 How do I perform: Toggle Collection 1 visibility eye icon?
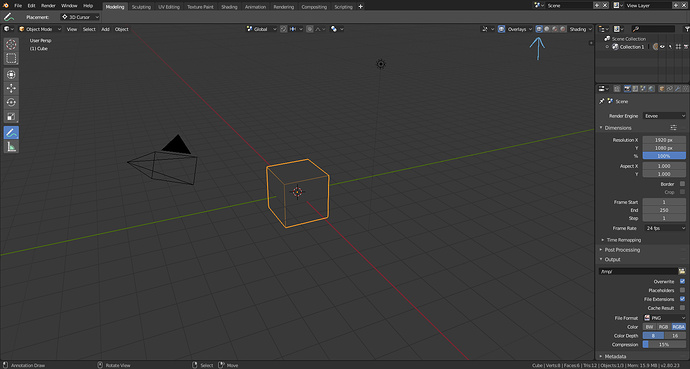click(x=662, y=47)
